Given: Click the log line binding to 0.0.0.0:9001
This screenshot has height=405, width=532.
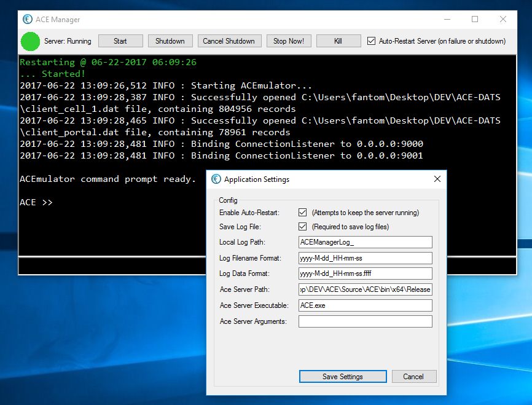Looking at the screenshot, I should pos(222,155).
